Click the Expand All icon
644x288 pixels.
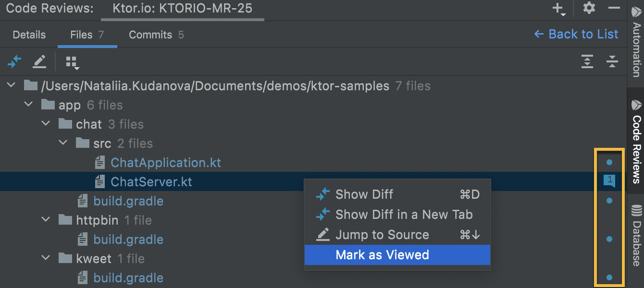(587, 61)
